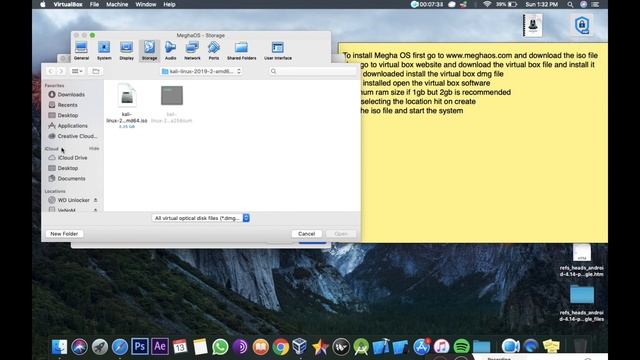Click the file dialog search field

(312, 71)
